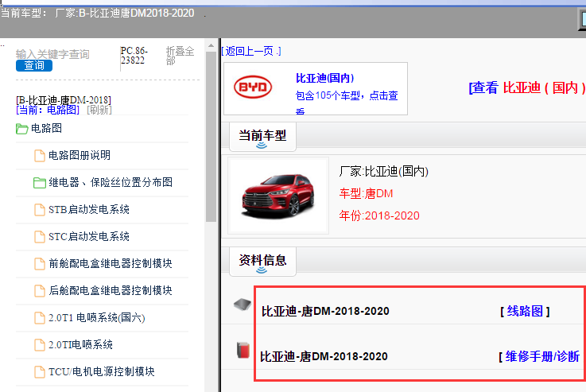The height and width of the screenshot is (392, 586).
Task: Open STB启动发电系统 tree item
Action: tap(89, 210)
